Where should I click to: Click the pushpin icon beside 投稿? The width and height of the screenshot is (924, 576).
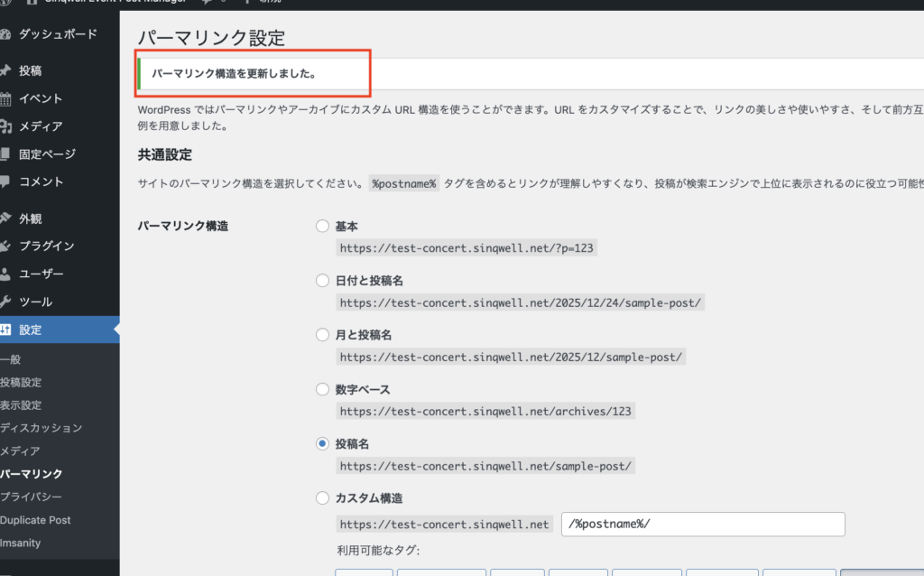point(5,70)
